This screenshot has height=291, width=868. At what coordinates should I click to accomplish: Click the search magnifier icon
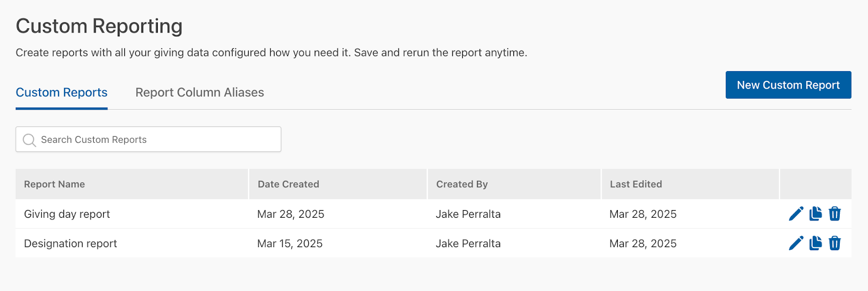(x=29, y=140)
